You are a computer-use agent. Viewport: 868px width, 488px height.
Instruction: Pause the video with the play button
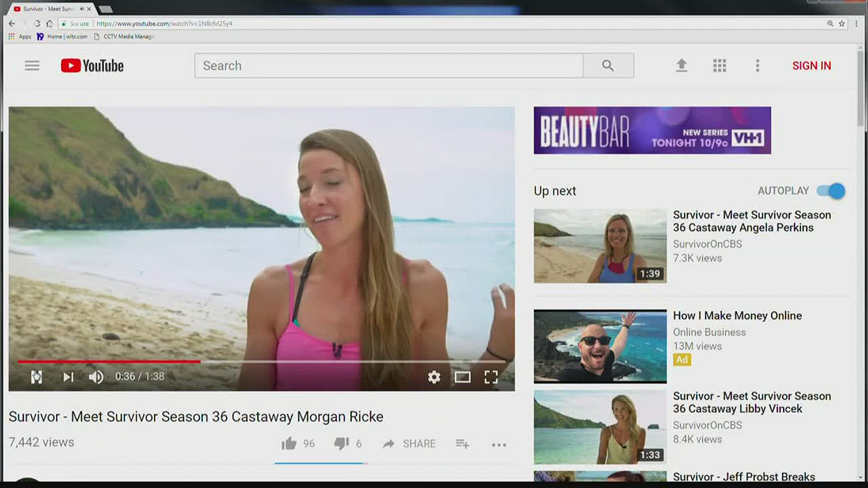pos(37,377)
